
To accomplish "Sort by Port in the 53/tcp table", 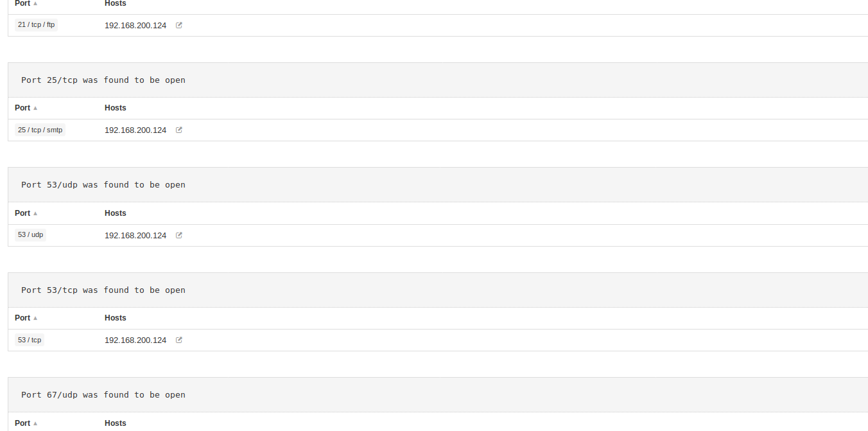I will coord(26,318).
